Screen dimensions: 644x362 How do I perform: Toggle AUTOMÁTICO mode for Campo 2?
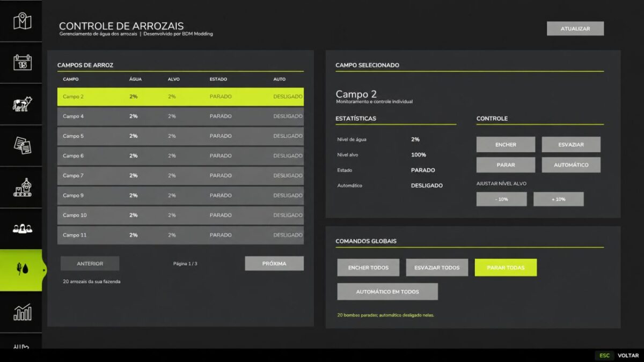[x=571, y=165]
